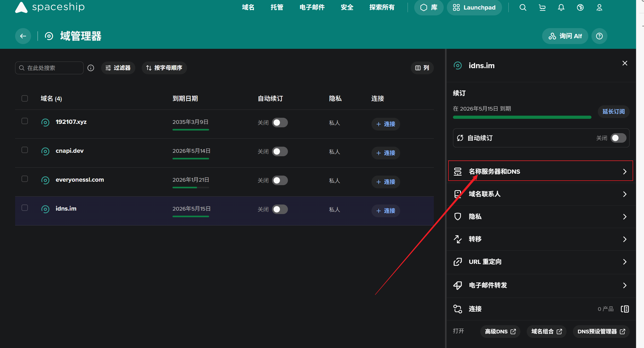Open the help question mark icon
This screenshot has width=644, height=348.
pos(599,36)
